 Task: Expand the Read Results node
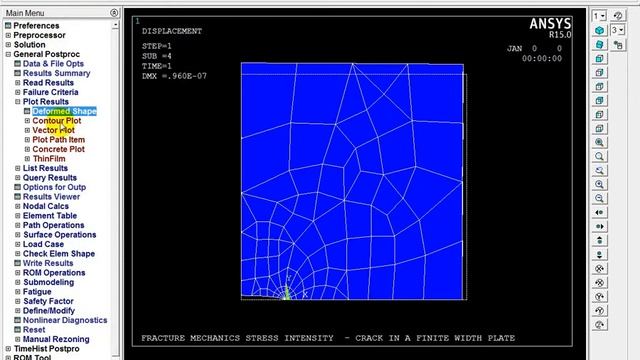coord(18,83)
